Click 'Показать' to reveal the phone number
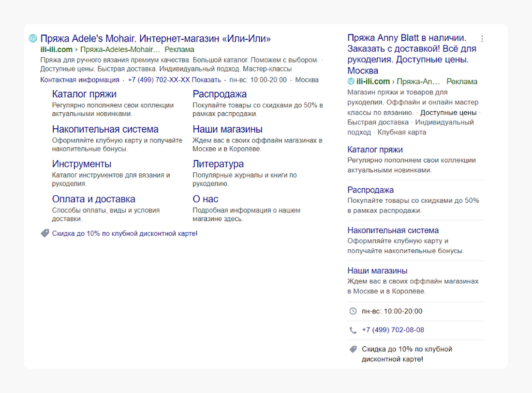 209,80
